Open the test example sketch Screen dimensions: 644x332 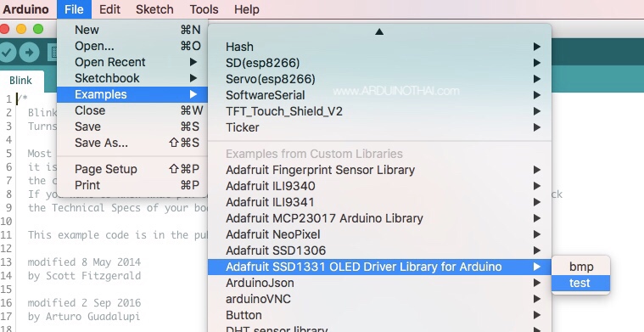pos(580,283)
